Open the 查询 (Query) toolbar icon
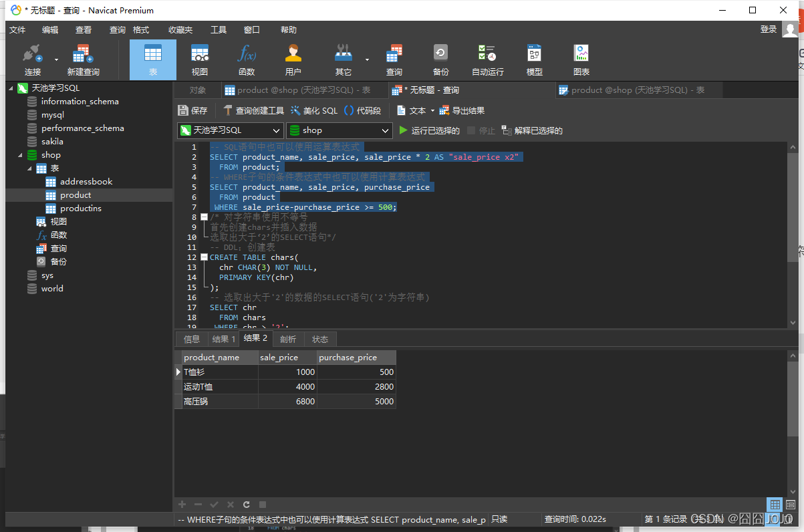This screenshot has width=804, height=532. pos(394,60)
